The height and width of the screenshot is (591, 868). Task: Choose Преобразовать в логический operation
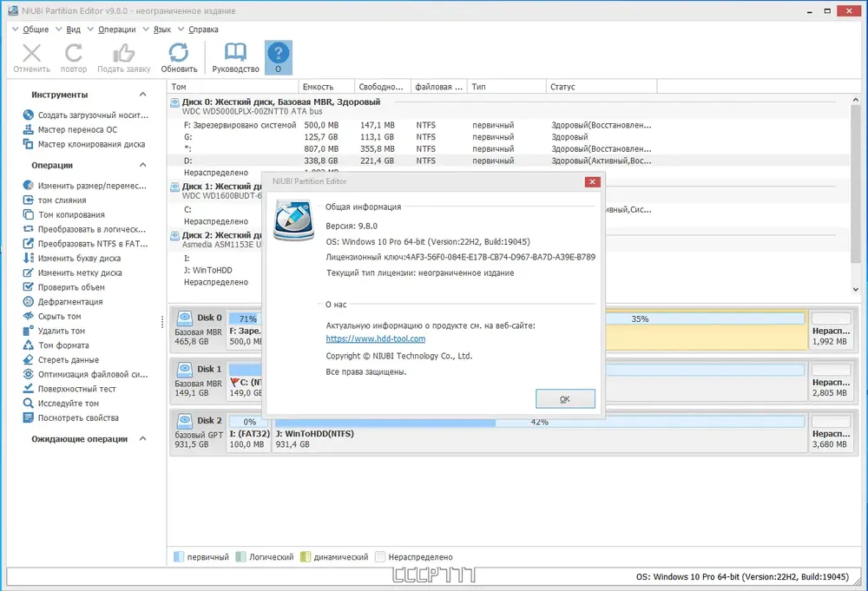pyautogui.click(x=85, y=228)
